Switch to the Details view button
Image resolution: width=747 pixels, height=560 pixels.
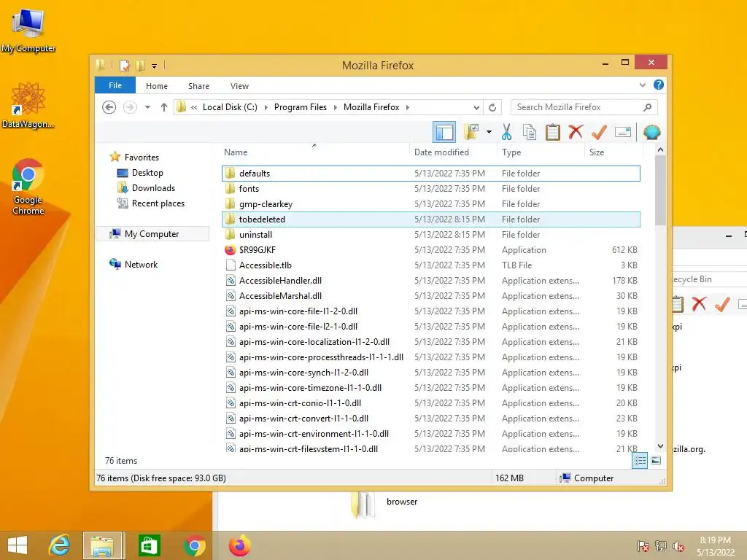point(639,461)
